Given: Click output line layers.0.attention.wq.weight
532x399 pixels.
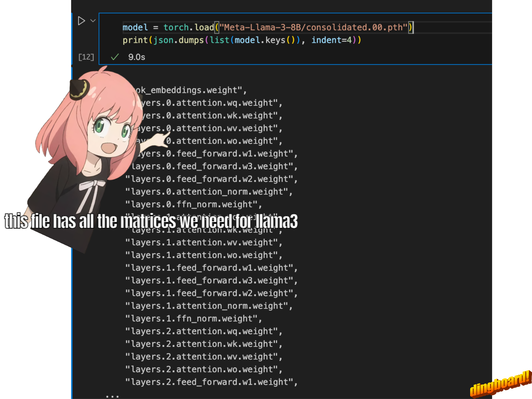Looking at the screenshot, I should (212, 103).
